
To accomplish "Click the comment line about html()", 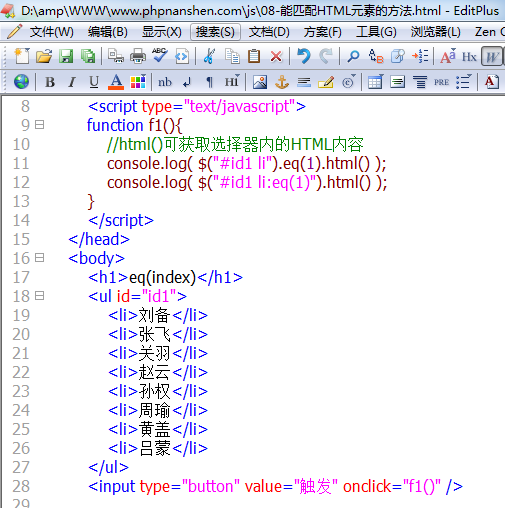I will point(235,144).
